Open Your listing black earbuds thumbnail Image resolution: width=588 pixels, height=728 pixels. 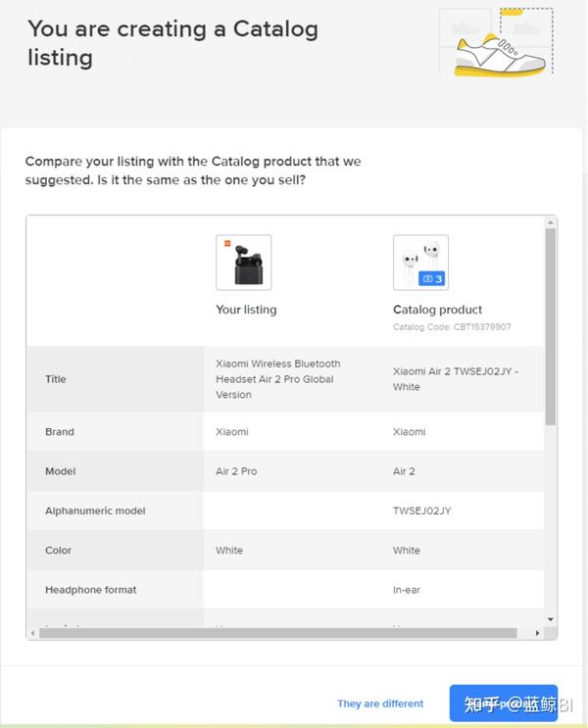click(x=243, y=262)
